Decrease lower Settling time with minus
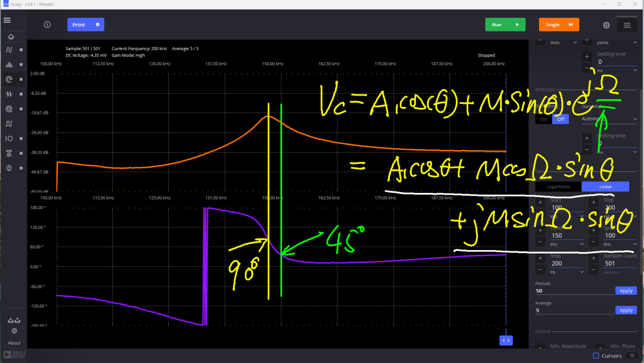The height and width of the screenshot is (363, 644). 587,150
